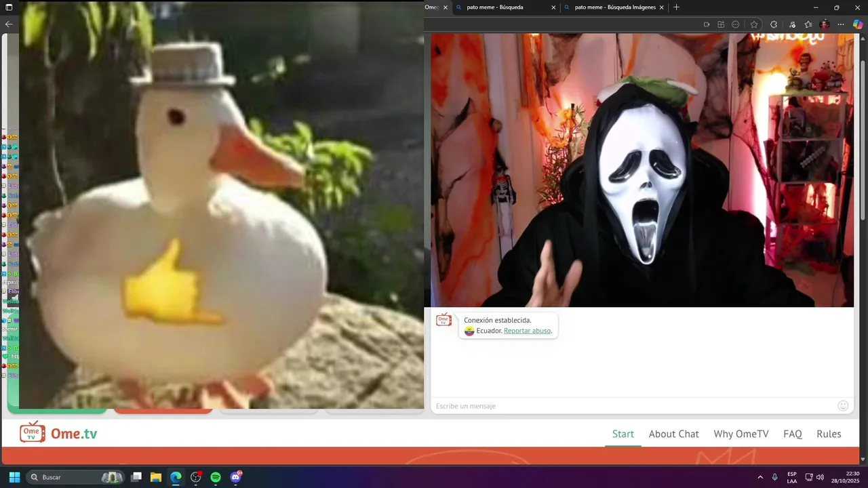Click the back arrow at top left
This screenshot has width=868, height=488.
9,24
